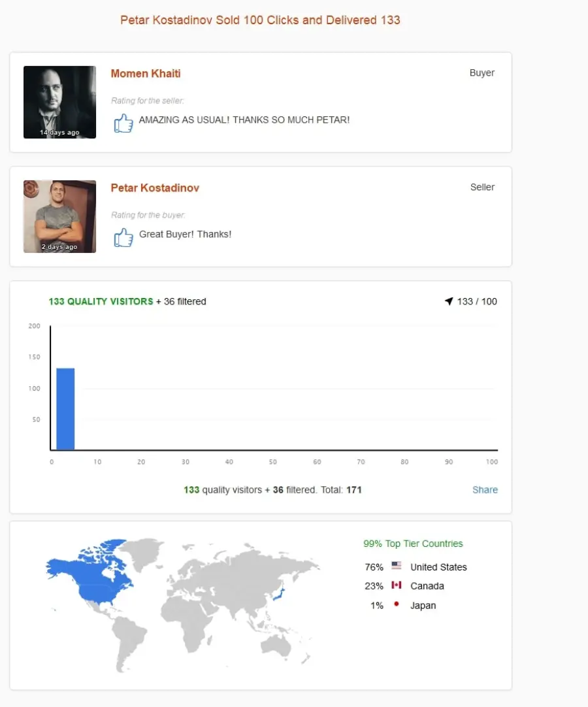Click the "99% Top Tier Countries" label

413,544
